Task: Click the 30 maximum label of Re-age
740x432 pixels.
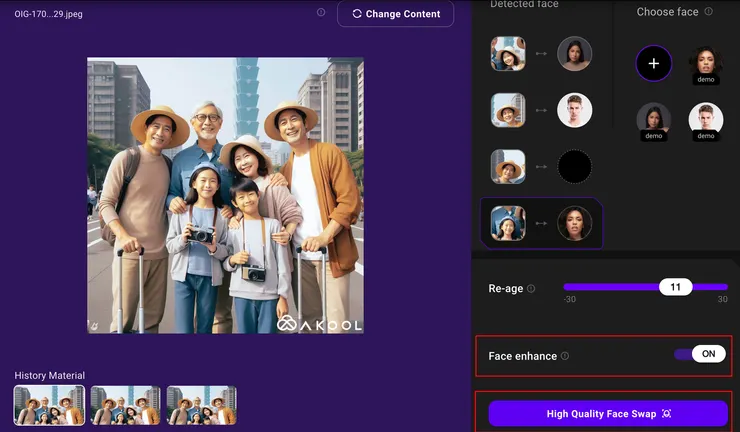Action: click(x=723, y=299)
